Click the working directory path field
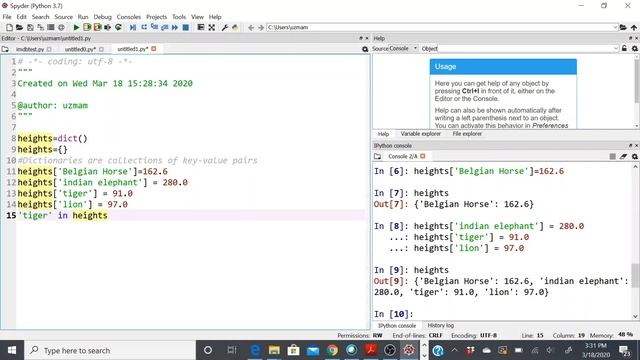This screenshot has height=360, width=640. pos(442,27)
